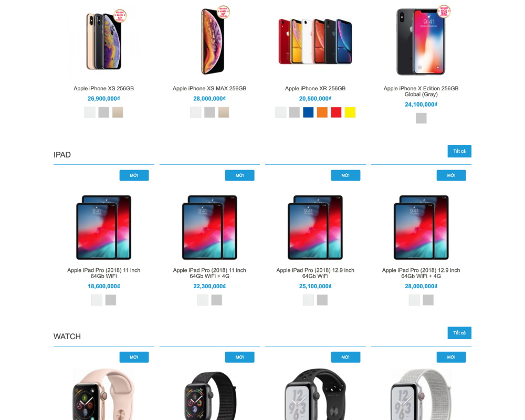Viewport: 525px width, 420px height.
Task: Open the iPad Pro 12.9 inch 64Gb WiFi image
Action: pos(315,227)
